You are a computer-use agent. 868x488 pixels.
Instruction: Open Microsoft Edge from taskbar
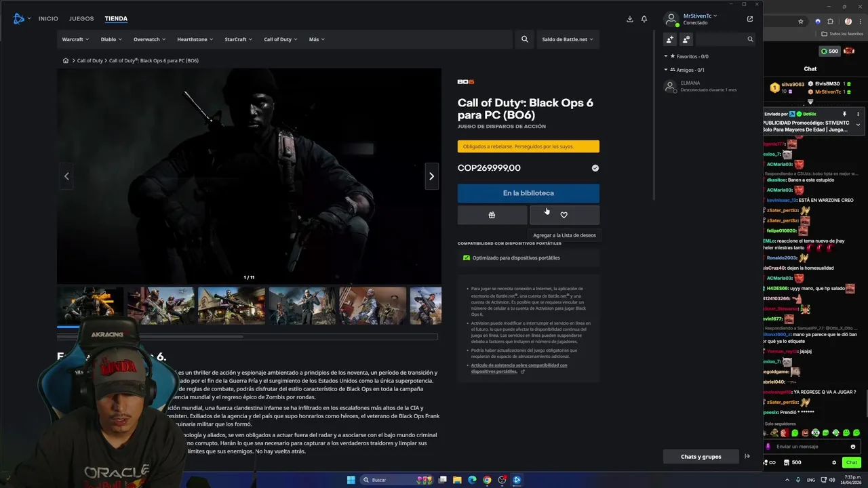pyautogui.click(x=472, y=480)
